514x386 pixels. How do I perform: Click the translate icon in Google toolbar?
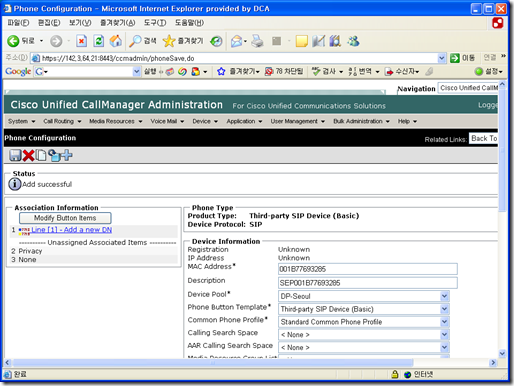tap(352, 71)
